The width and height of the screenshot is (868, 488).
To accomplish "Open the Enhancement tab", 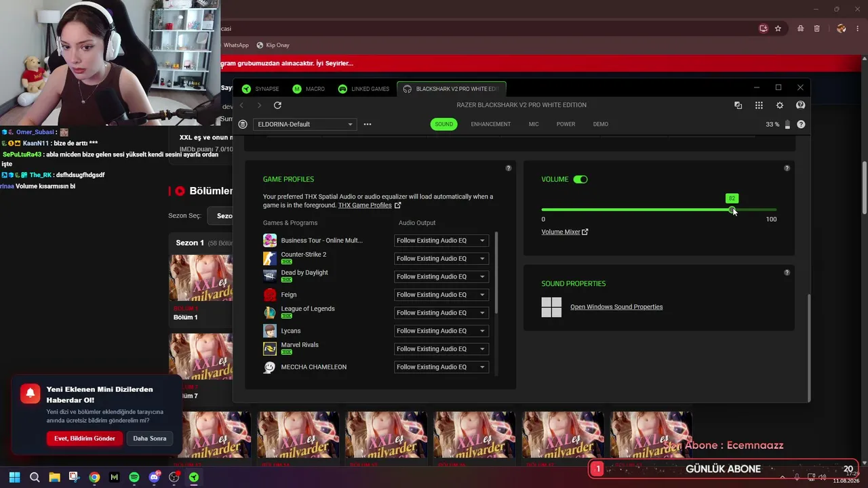I will (491, 124).
